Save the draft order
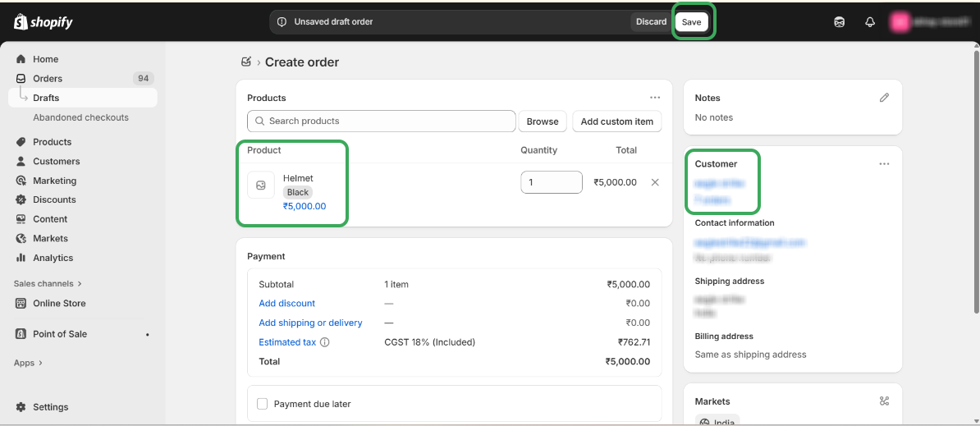This screenshot has width=980, height=426. [x=692, y=22]
